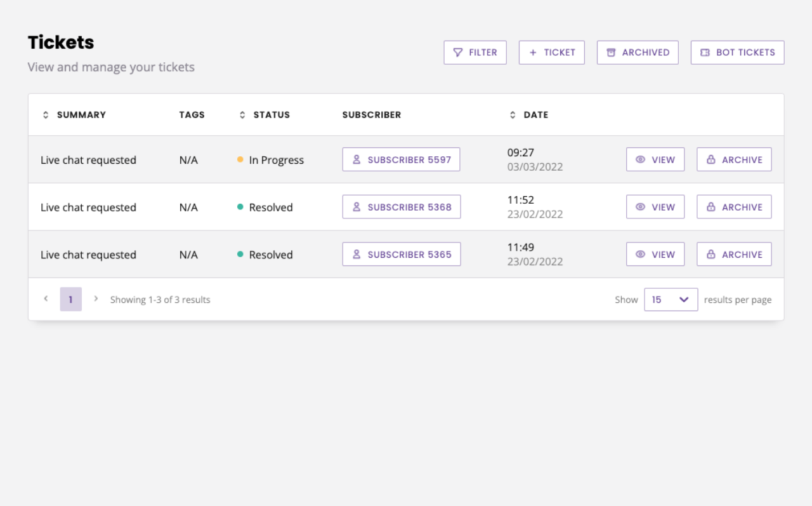Viewport: 812px width, 506px height.
Task: Go to next page arrow
Action: click(x=96, y=298)
